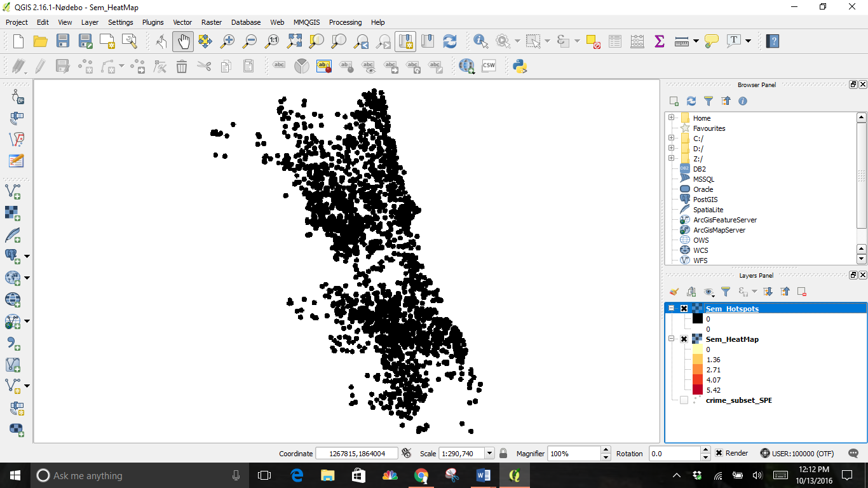The height and width of the screenshot is (488, 868).
Task: Select the Pan Map hand tool
Action: point(183,41)
